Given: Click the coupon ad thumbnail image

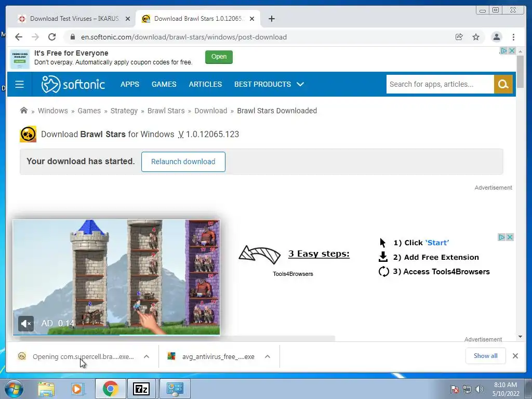Looking at the screenshot, I should coord(20,59).
